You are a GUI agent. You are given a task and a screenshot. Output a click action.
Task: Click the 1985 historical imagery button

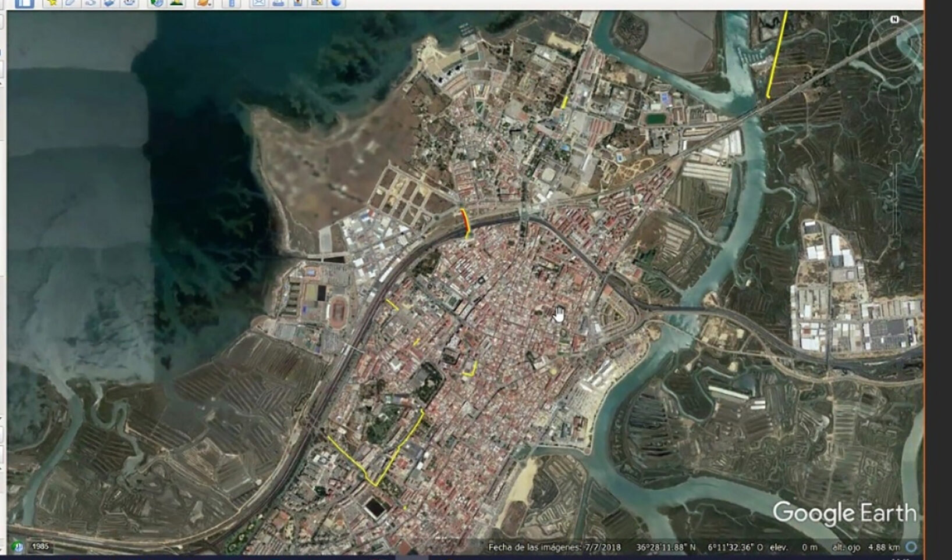40,546
